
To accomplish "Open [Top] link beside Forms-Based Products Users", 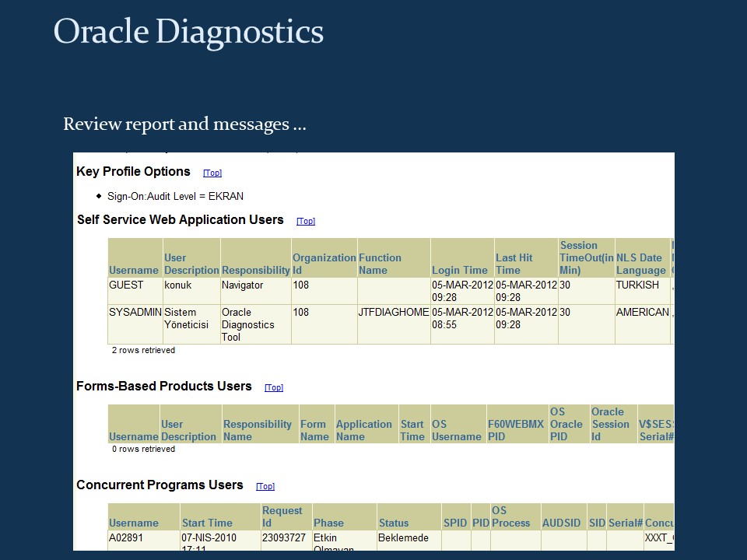I will (273, 387).
